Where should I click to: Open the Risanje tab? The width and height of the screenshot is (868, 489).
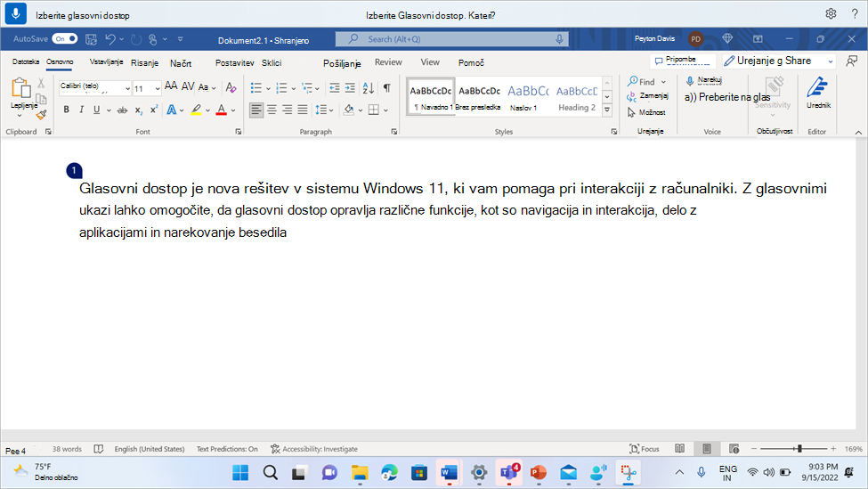(x=144, y=63)
